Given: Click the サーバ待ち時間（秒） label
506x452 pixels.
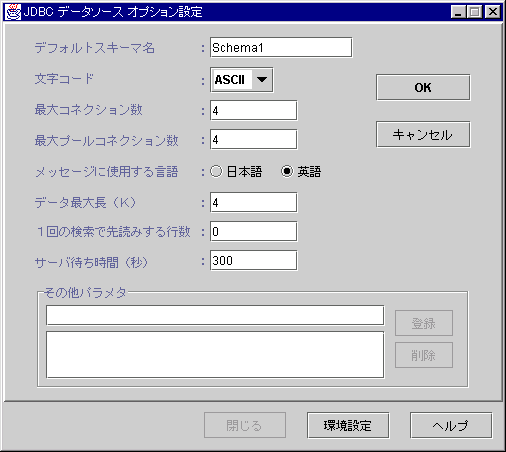Looking at the screenshot, I should 91,263.
